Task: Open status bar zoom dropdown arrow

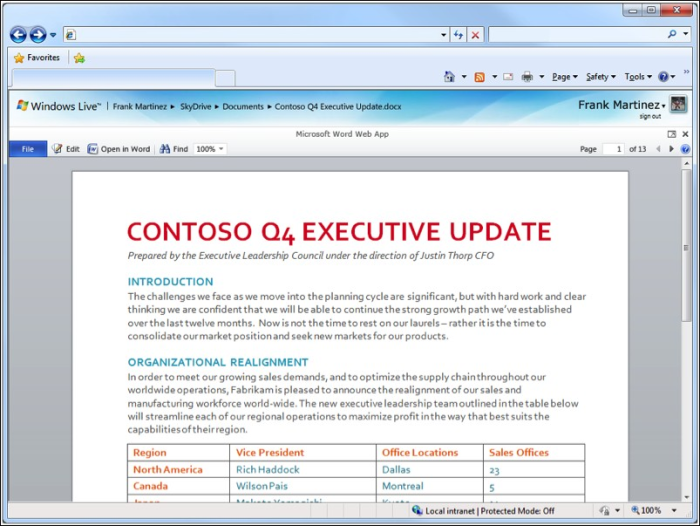Action: click(x=675, y=510)
